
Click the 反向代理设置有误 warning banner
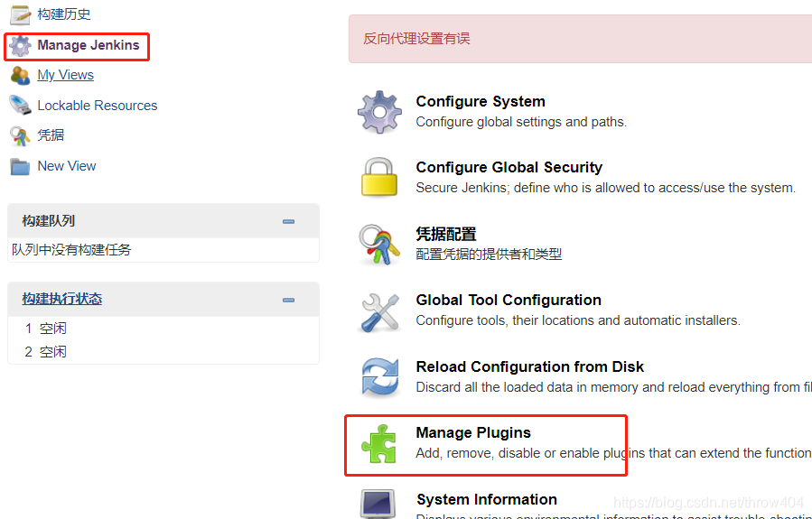click(580, 39)
